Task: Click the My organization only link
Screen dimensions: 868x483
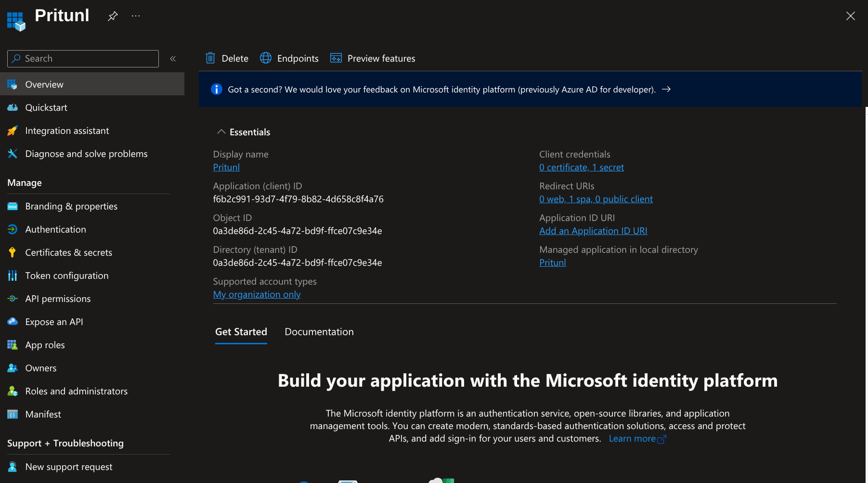Action: pos(257,294)
